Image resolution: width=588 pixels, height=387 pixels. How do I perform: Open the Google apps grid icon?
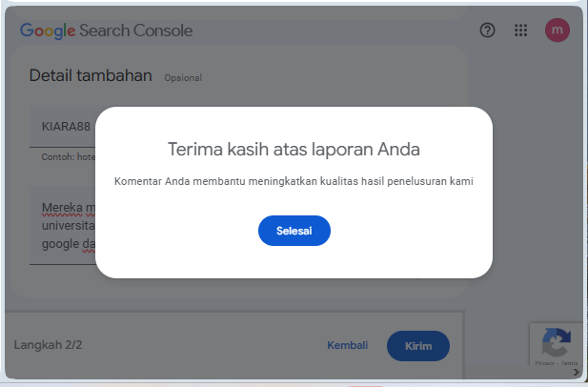point(521,31)
